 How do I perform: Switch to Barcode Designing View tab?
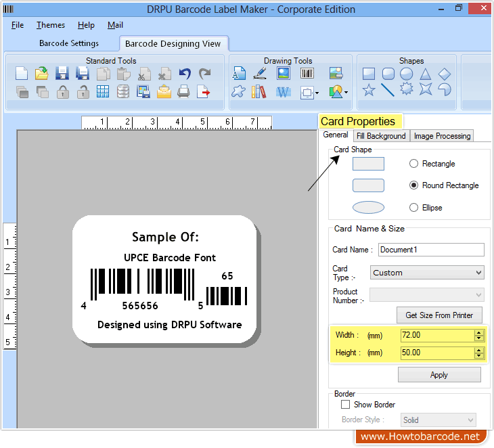coord(173,43)
